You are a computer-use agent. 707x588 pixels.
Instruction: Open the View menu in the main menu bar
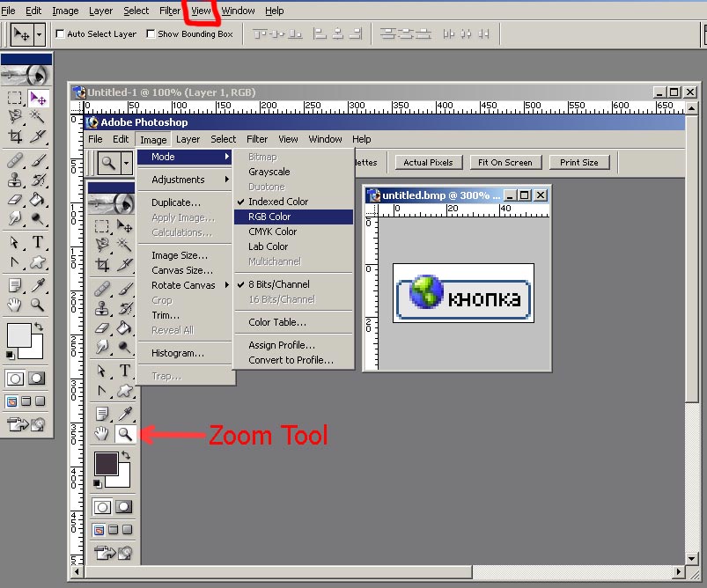click(x=201, y=11)
